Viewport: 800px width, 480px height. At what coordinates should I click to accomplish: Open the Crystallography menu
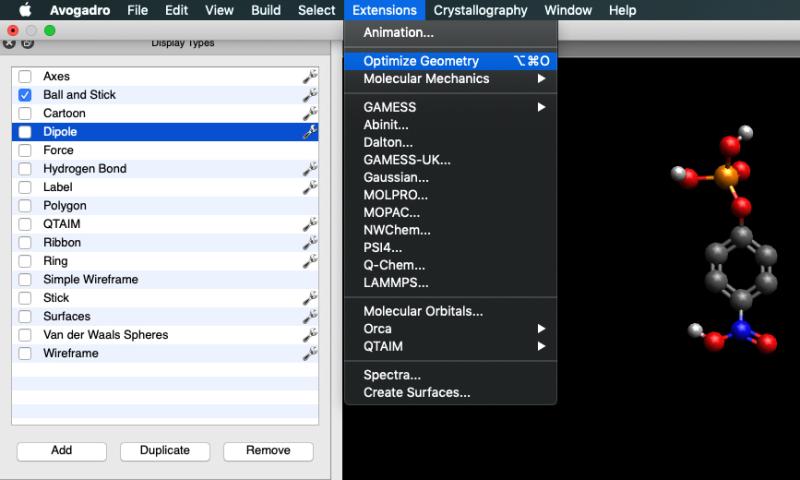[480, 10]
